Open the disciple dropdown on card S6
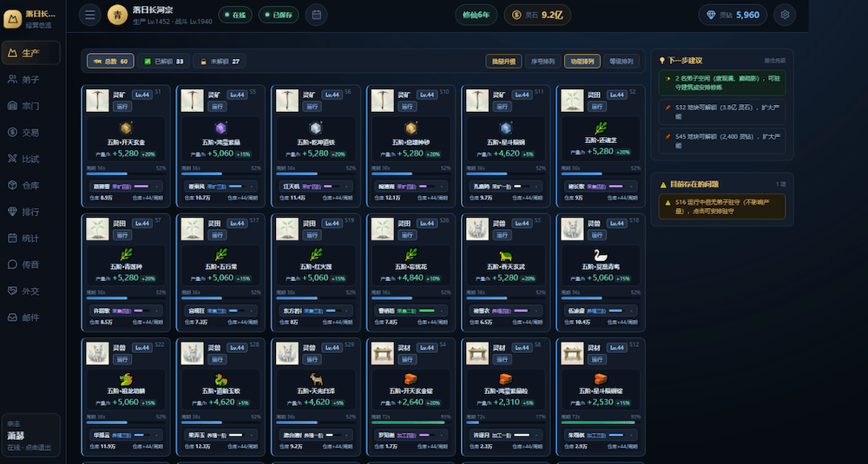The height and width of the screenshot is (464, 868). 316,186
